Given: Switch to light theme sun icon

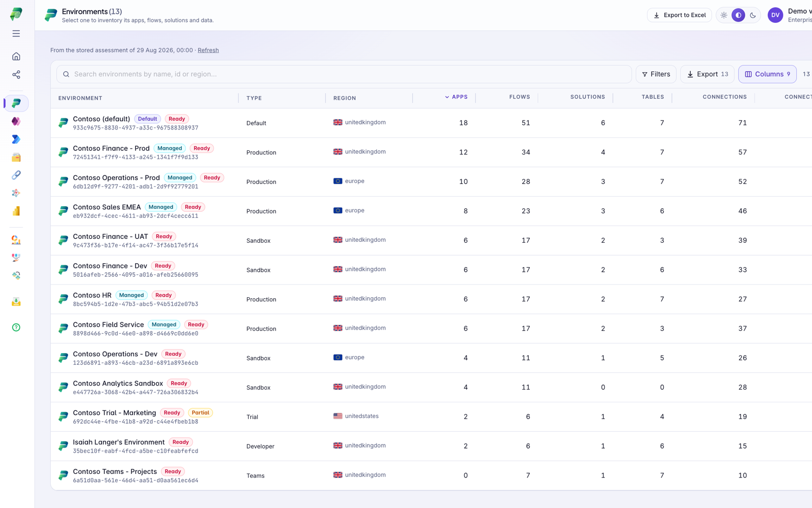Looking at the screenshot, I should [724, 15].
